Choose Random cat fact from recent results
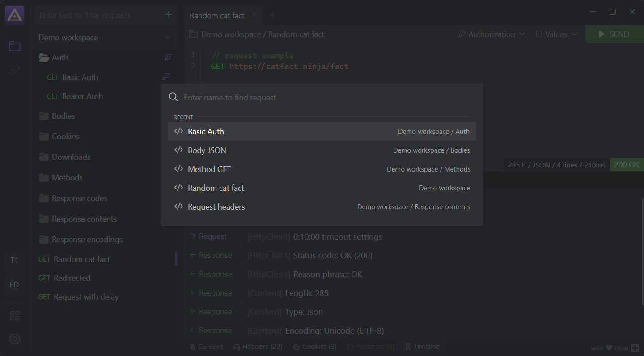Viewport: 644px width, 356px height. pos(322,188)
